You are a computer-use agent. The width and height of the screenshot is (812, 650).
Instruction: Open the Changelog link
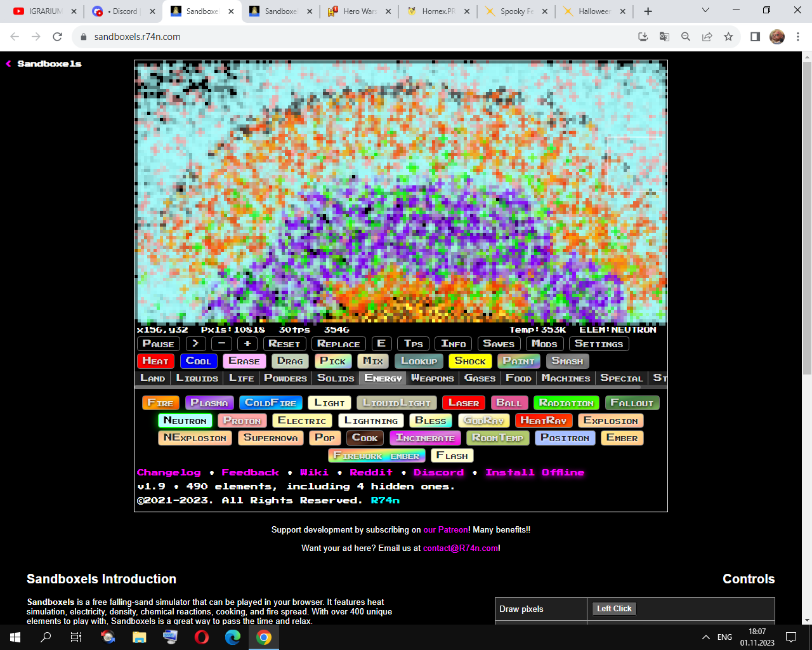pos(169,473)
